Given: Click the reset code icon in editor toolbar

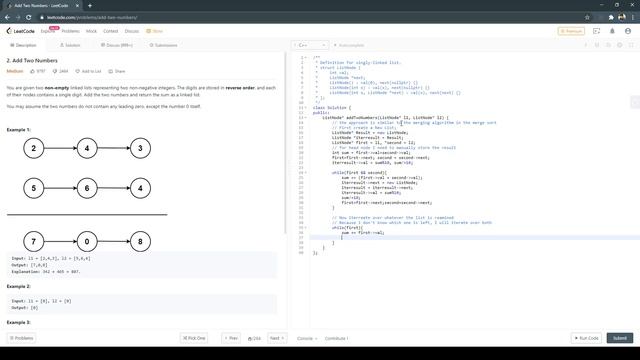Looking at the screenshot, I should point(608,45).
